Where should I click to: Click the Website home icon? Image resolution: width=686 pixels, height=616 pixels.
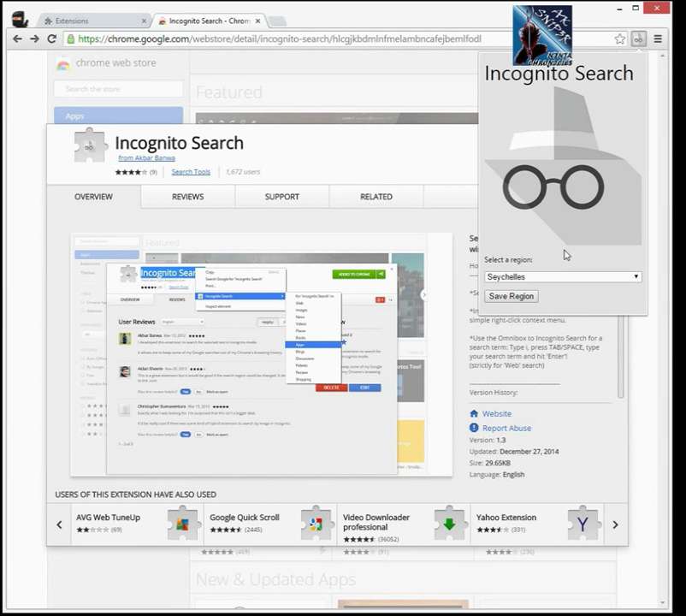(x=474, y=413)
